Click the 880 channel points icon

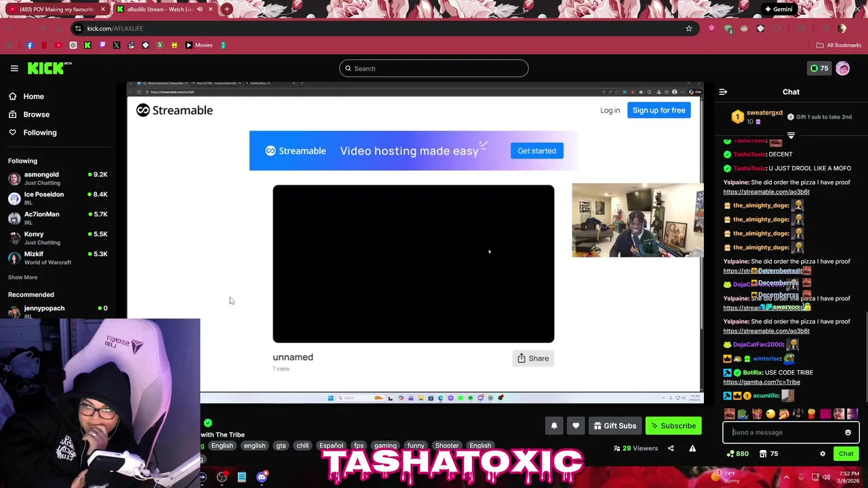pyautogui.click(x=737, y=454)
